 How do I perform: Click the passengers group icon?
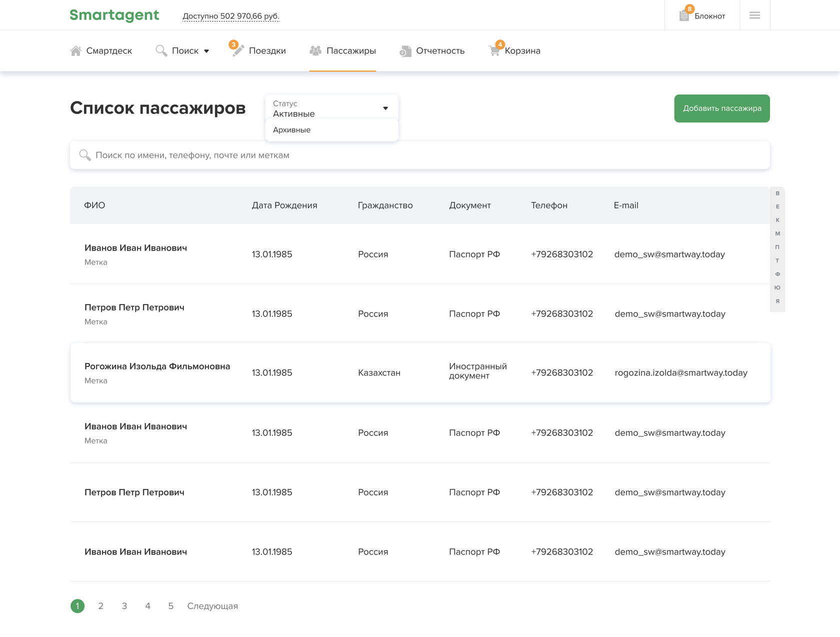pyautogui.click(x=315, y=51)
